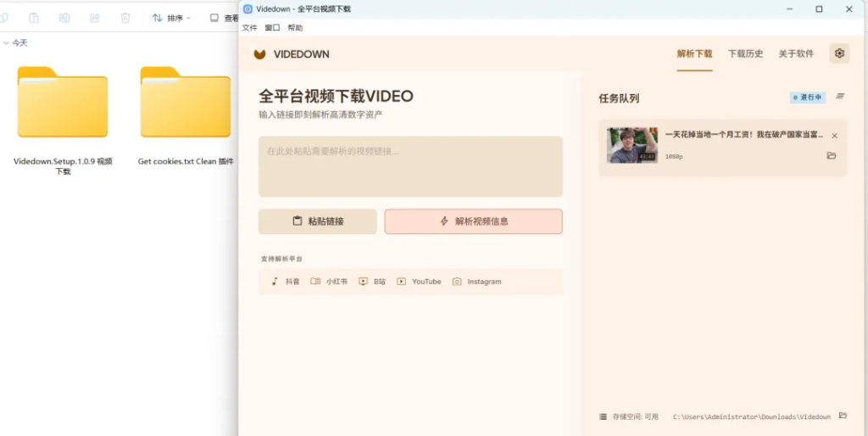The width and height of the screenshot is (868, 436).
Task: Click the 存储空间: 可用 status text
Action: coord(635,416)
